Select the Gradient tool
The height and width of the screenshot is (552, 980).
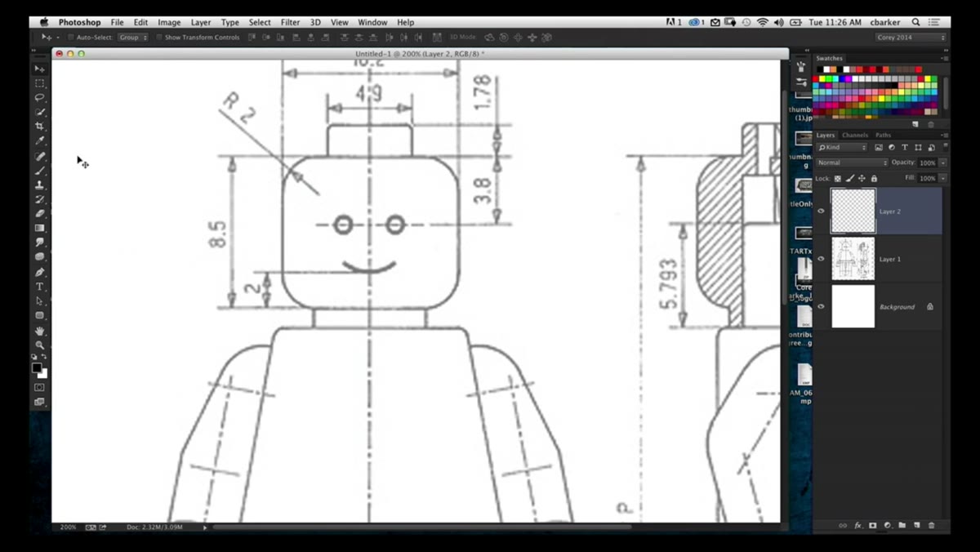tap(39, 229)
